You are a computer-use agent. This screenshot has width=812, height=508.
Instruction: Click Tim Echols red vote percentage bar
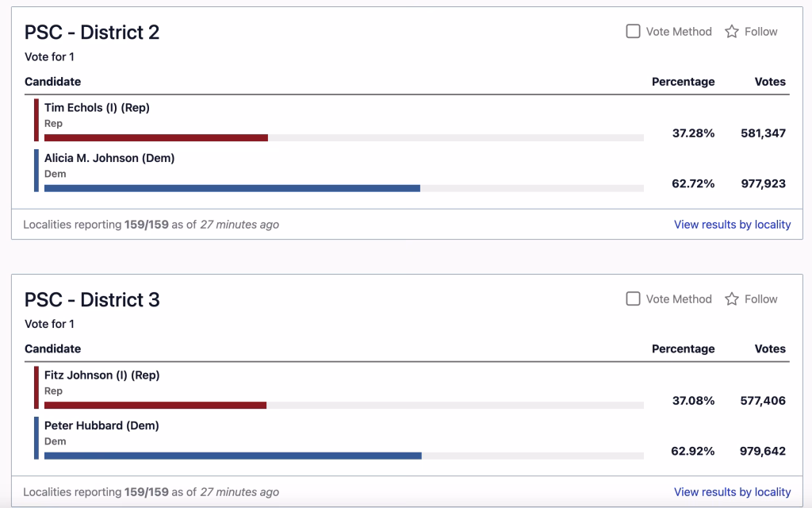(156, 138)
